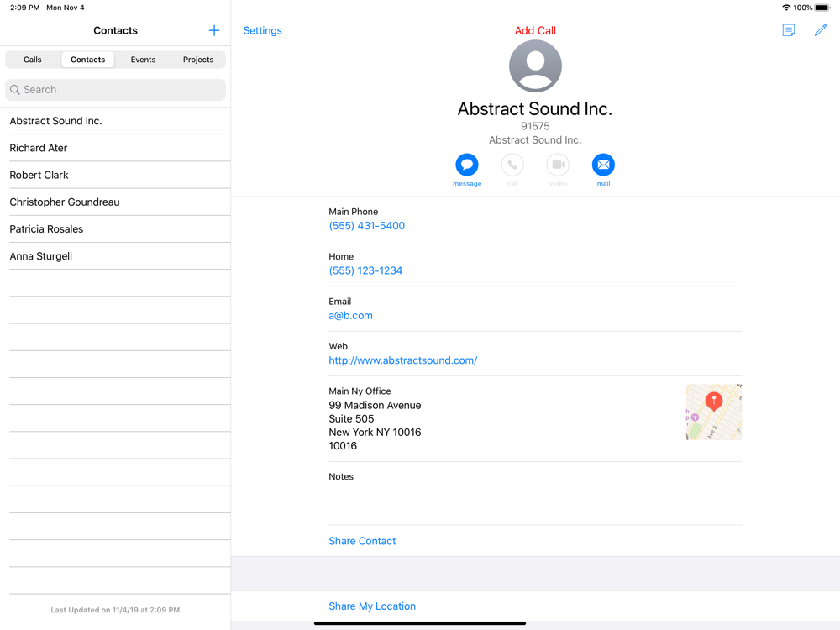This screenshot has width=840, height=630.
Task: Tap the video camera icon
Action: tap(558, 165)
